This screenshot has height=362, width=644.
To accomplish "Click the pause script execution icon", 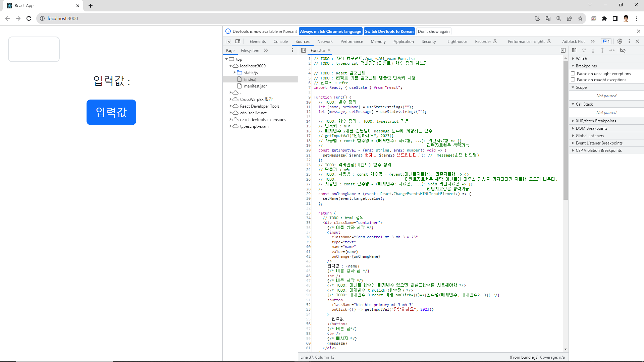I will click(574, 50).
